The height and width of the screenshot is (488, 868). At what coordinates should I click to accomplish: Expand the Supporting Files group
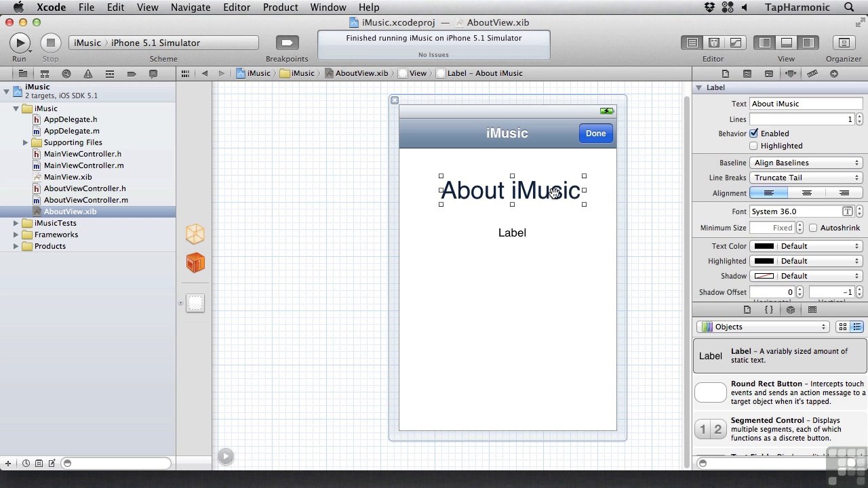click(26, 142)
